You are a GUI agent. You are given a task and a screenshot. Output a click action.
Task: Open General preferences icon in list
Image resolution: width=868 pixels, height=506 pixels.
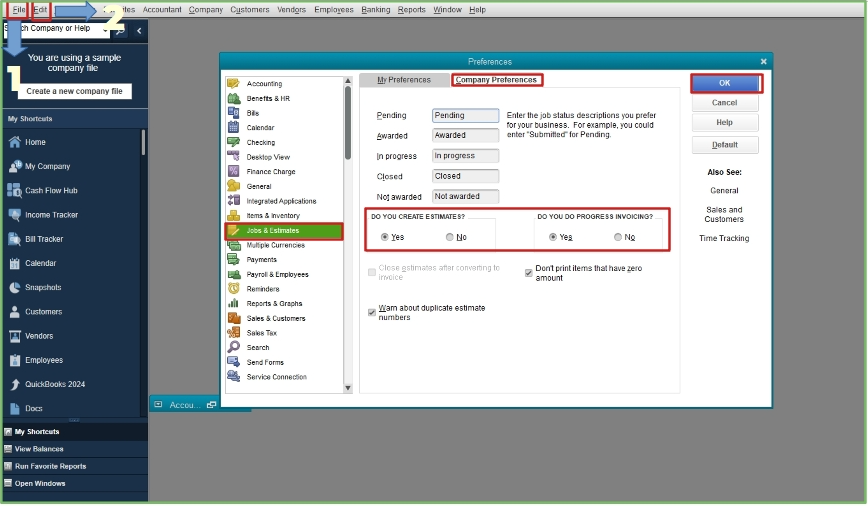(233, 186)
